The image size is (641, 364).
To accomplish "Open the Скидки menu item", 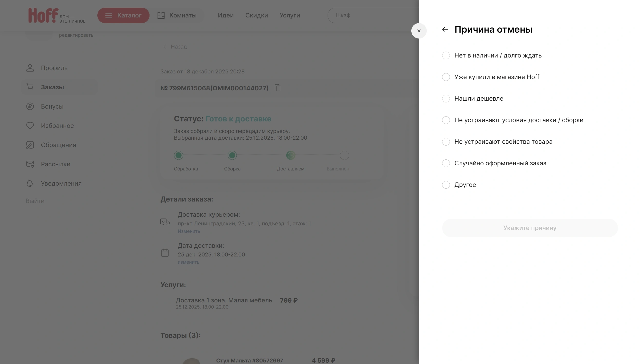I will click(256, 15).
